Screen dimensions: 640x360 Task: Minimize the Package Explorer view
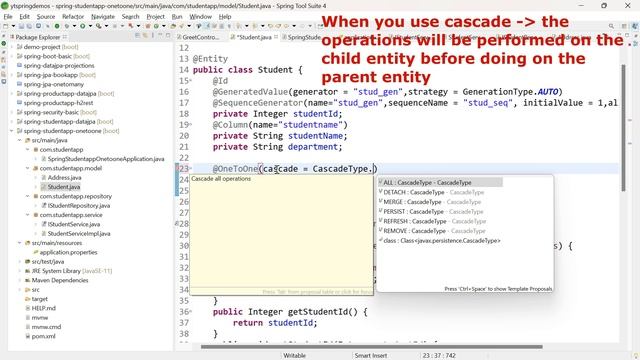click(160, 35)
